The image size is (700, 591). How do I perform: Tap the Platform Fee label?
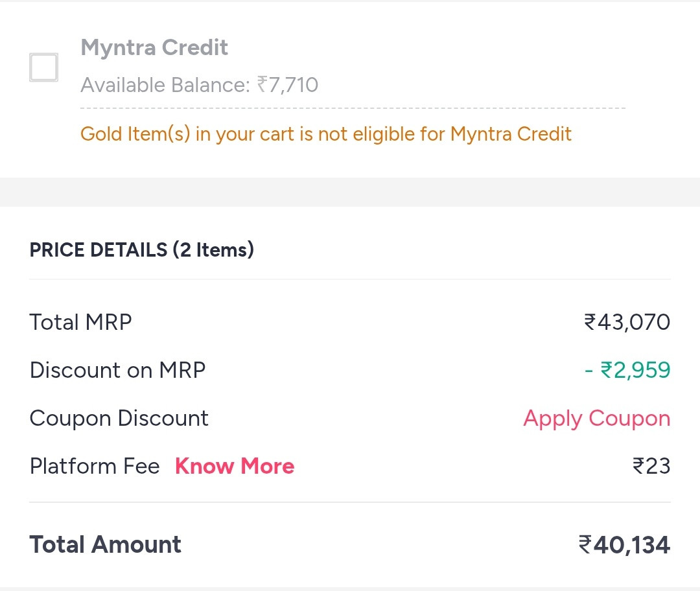click(x=95, y=467)
